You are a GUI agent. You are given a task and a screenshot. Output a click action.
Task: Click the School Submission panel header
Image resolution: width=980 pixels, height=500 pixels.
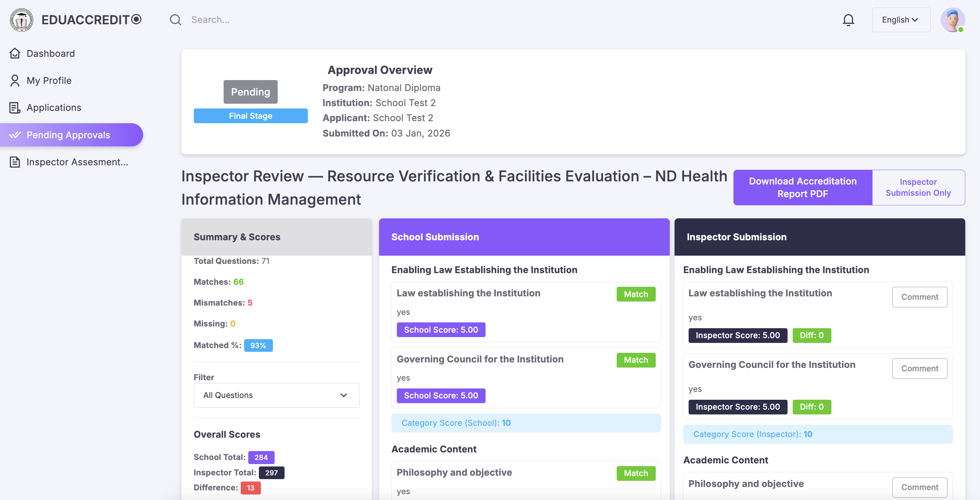pyautogui.click(x=524, y=237)
